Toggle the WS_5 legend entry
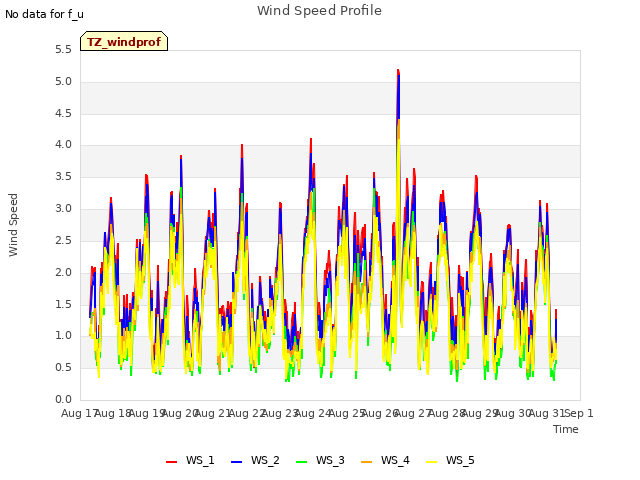This screenshot has height=480, width=640. 450,461
